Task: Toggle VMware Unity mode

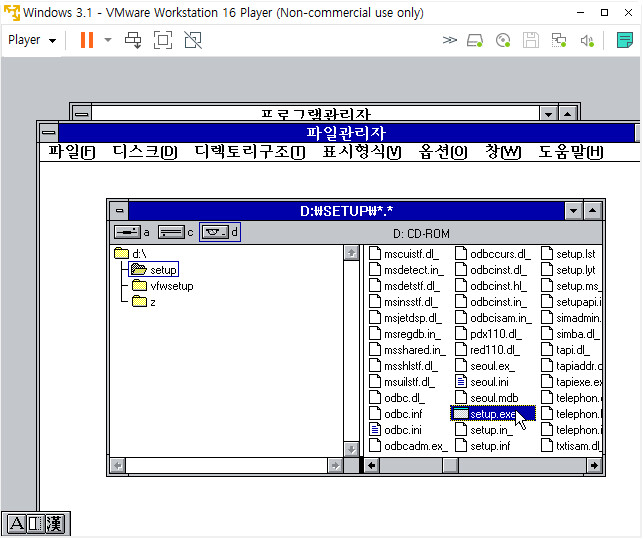Action: [x=193, y=40]
